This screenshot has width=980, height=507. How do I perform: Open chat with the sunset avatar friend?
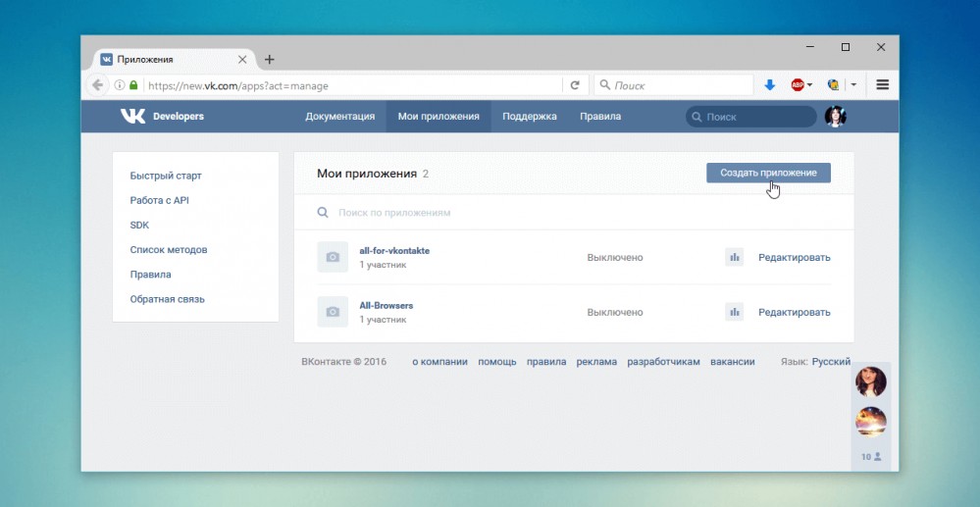click(871, 422)
